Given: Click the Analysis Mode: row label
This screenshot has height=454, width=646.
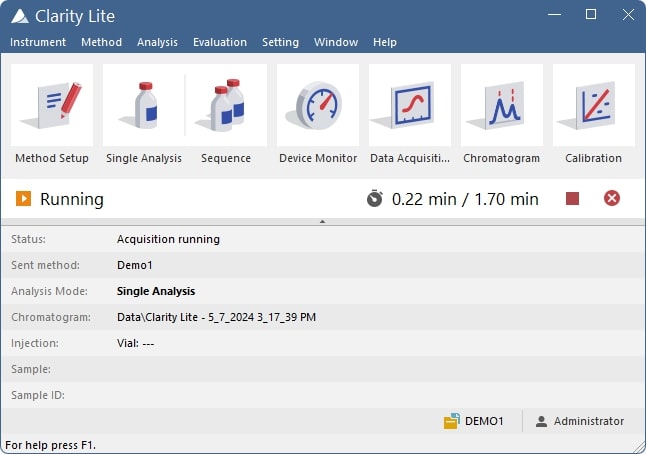Looking at the screenshot, I should (49, 291).
